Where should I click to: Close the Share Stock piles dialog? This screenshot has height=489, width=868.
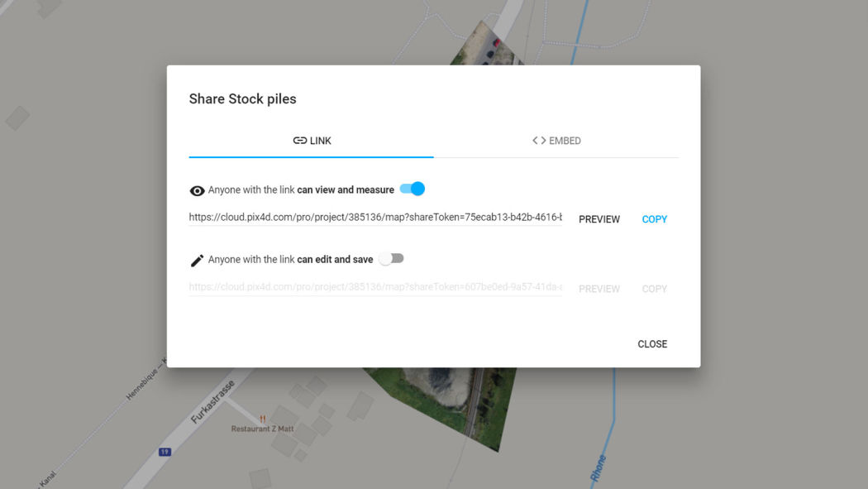(x=652, y=344)
